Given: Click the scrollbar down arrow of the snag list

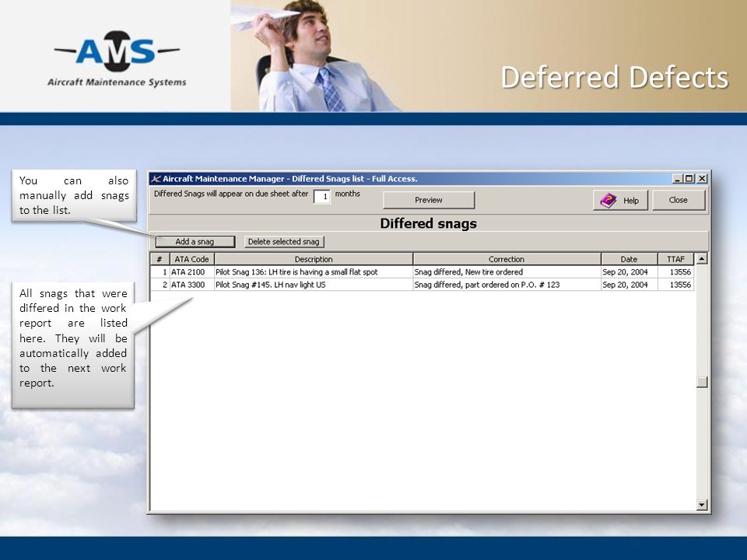Looking at the screenshot, I should [x=702, y=505].
